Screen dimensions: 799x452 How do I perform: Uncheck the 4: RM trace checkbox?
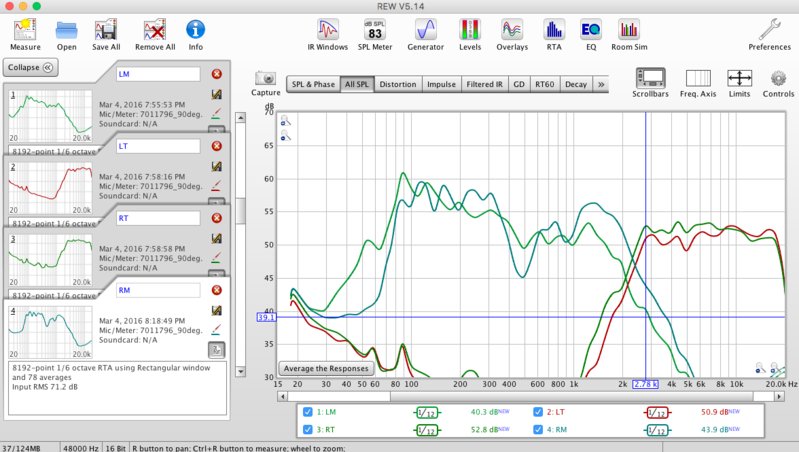[538, 430]
